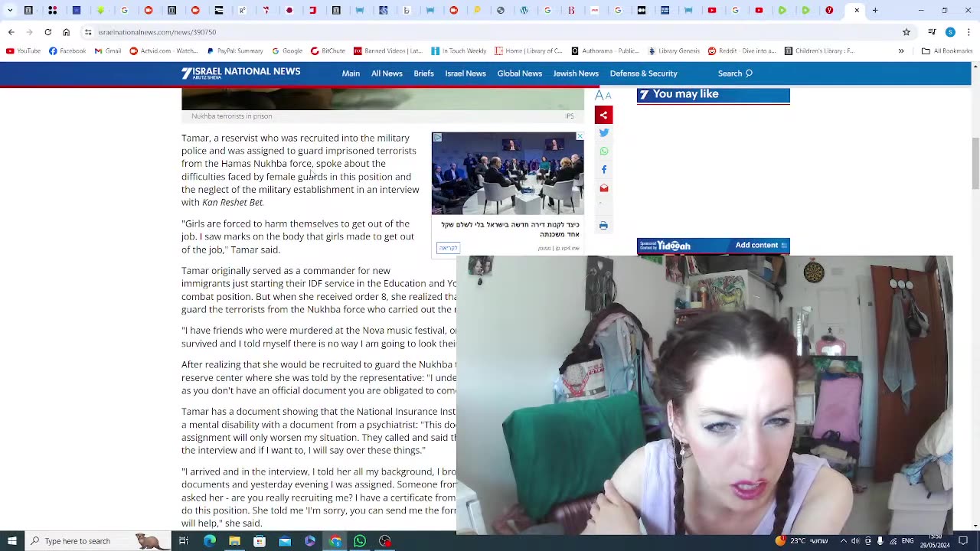Open media control icon in Chrome toolbar
Screen dimensions: 980x551
[x=932, y=32]
